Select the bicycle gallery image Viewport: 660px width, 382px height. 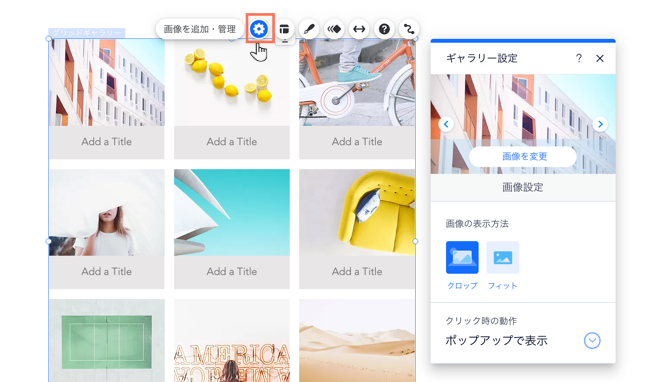pyautogui.click(x=357, y=83)
